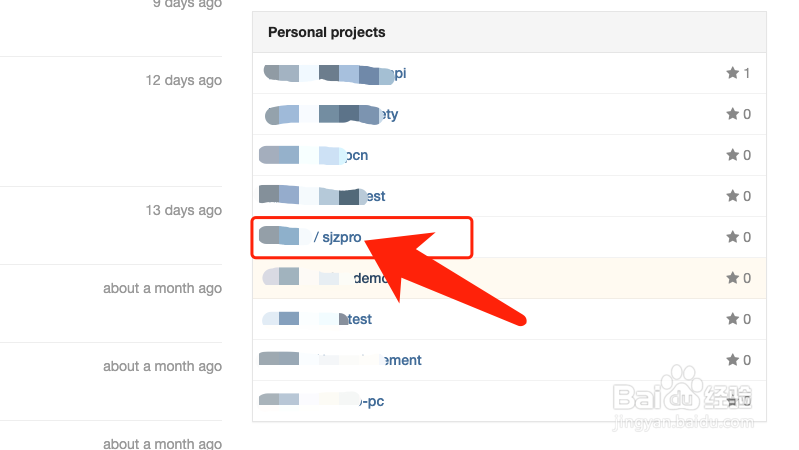Open the project ending in "test" below demo
Image resolution: width=799 pixels, height=450 pixels.
(x=317, y=319)
